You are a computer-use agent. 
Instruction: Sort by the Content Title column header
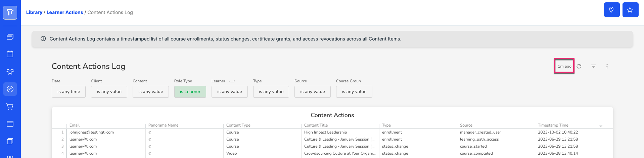point(316,125)
